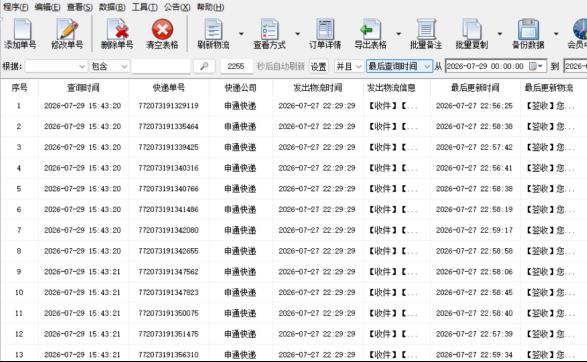Viewport: 587px width, 362px height.
Task: Open the 公告(X) menu
Action: click(177, 7)
